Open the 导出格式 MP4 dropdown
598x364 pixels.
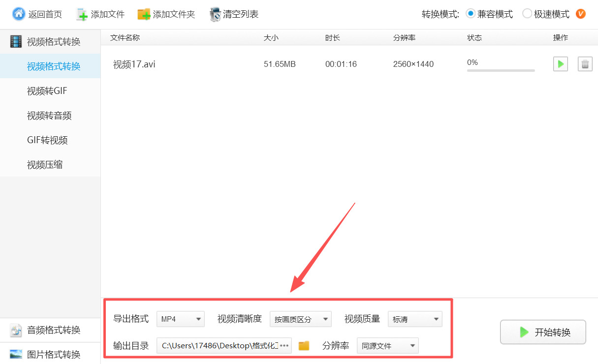pyautogui.click(x=181, y=319)
